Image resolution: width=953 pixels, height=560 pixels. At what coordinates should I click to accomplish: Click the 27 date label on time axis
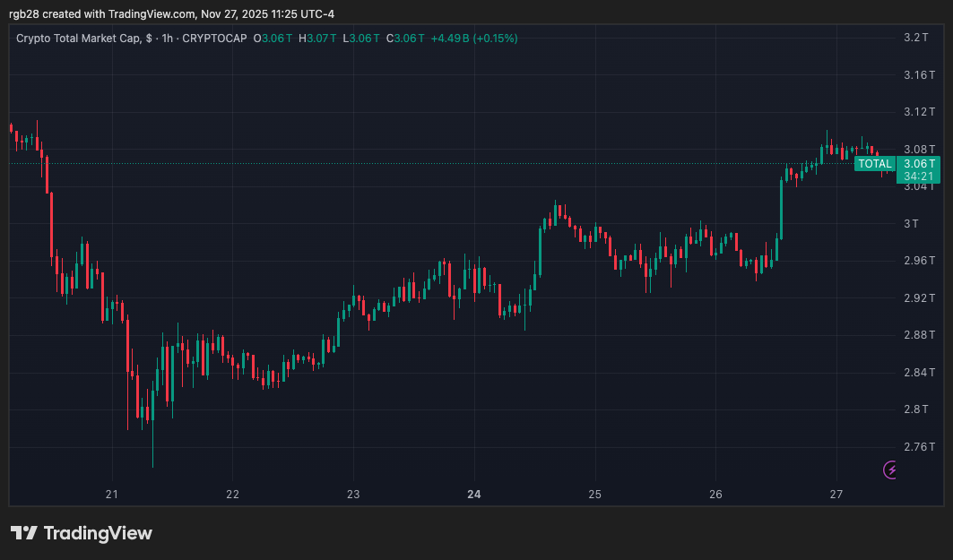(836, 495)
